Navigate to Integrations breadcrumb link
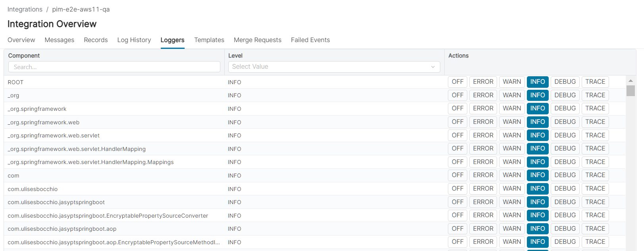 (25, 9)
